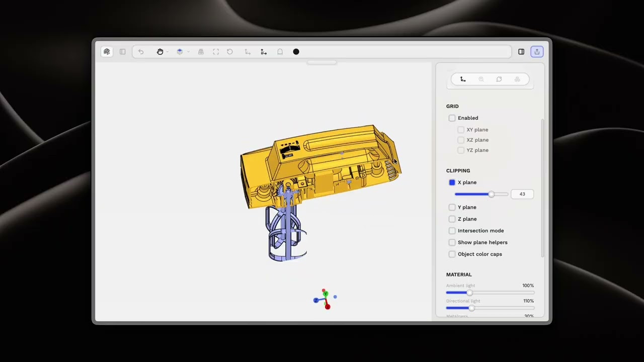Click the reset rotation icon

tap(230, 52)
